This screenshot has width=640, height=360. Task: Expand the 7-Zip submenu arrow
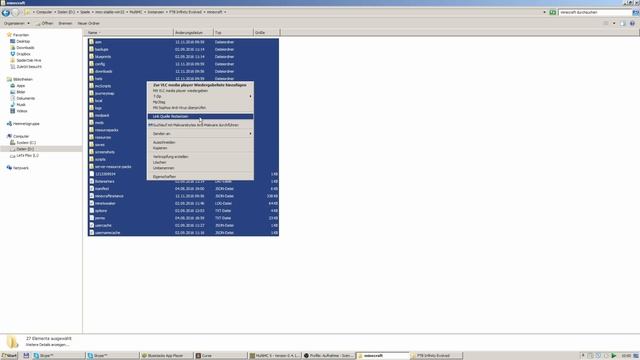click(x=250, y=96)
